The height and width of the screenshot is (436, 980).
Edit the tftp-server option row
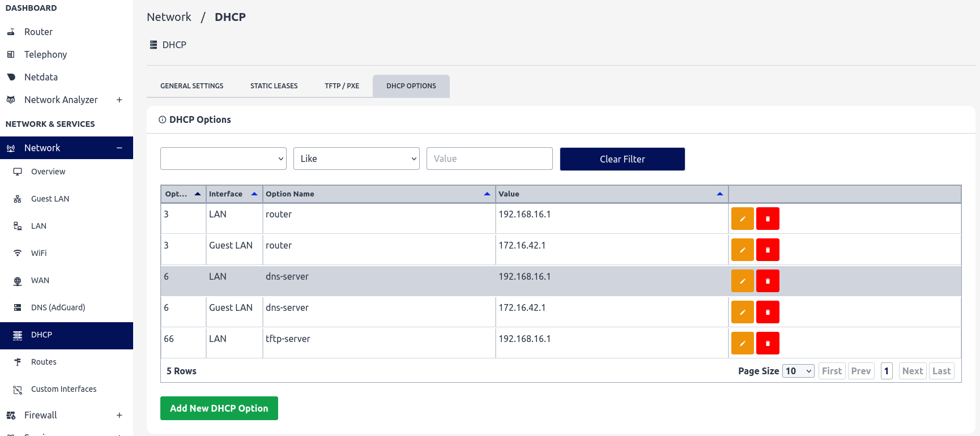coord(742,343)
